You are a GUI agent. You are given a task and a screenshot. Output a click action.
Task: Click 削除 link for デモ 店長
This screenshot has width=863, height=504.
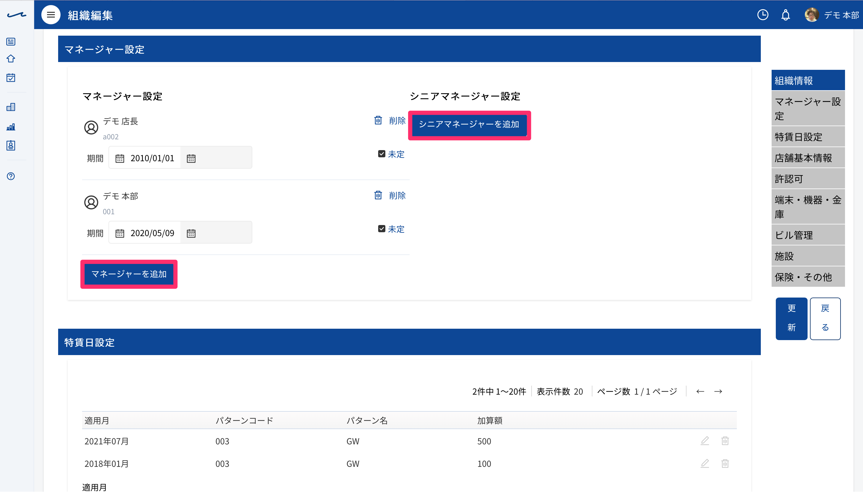click(x=397, y=120)
